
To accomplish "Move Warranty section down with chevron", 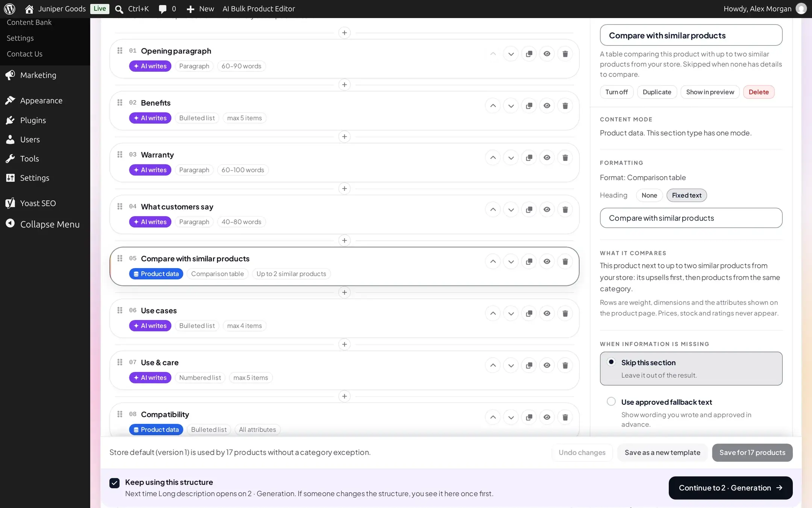I will pos(511,158).
